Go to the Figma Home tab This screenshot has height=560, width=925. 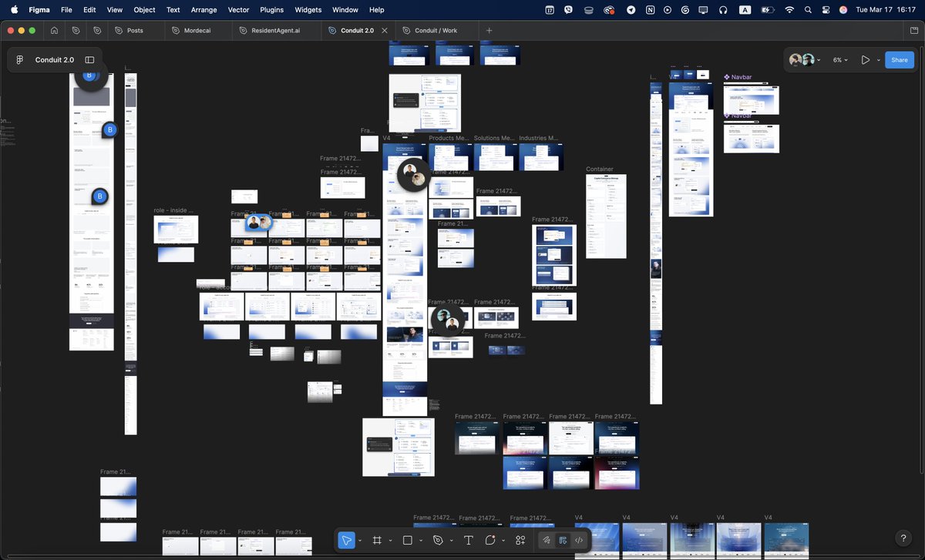tap(54, 30)
